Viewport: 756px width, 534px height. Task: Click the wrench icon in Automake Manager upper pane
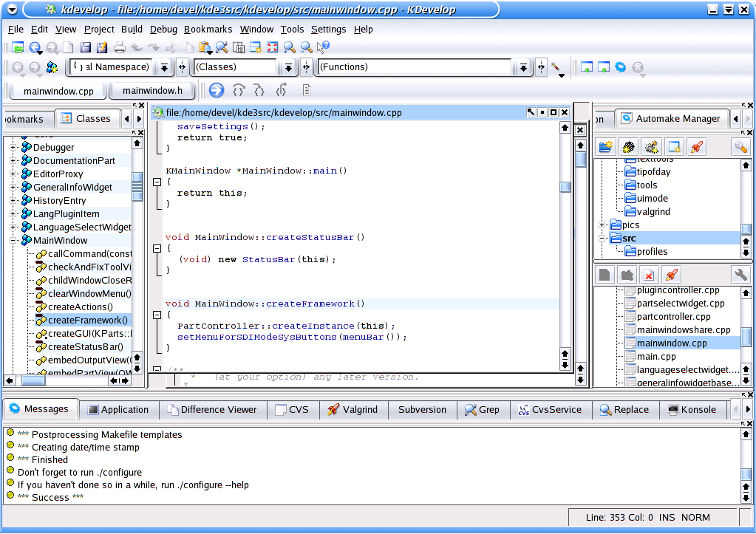740,147
